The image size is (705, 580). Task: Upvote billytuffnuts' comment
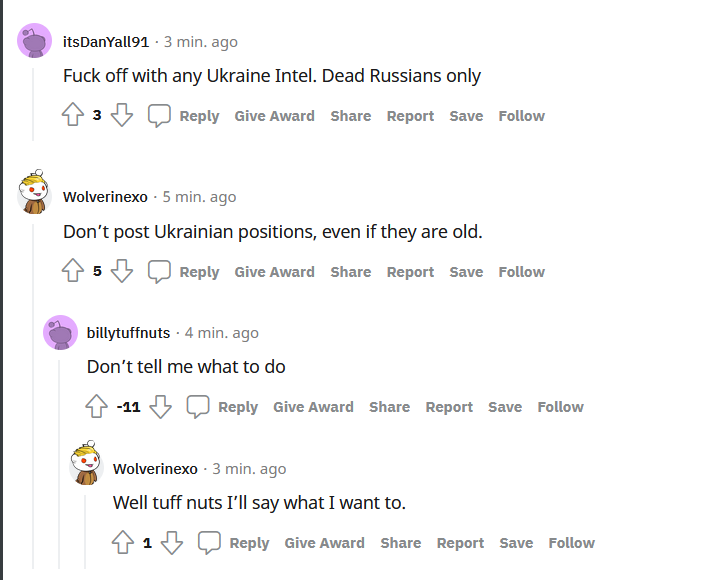(x=96, y=407)
